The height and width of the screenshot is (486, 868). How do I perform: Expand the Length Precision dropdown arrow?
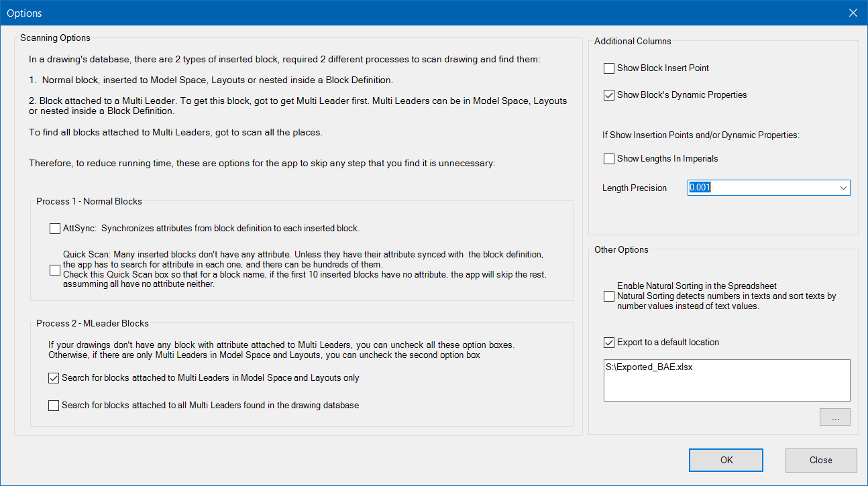coord(843,188)
